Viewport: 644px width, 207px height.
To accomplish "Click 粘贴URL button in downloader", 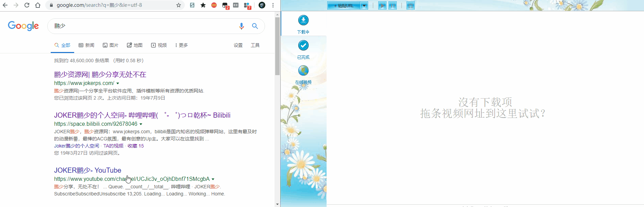I will point(344,5).
